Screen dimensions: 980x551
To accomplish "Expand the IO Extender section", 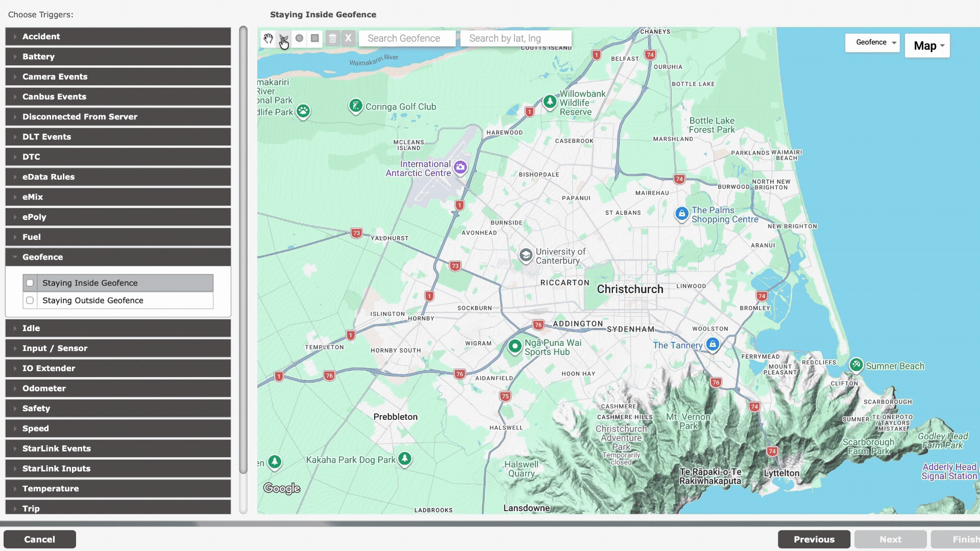I will pyautogui.click(x=118, y=368).
